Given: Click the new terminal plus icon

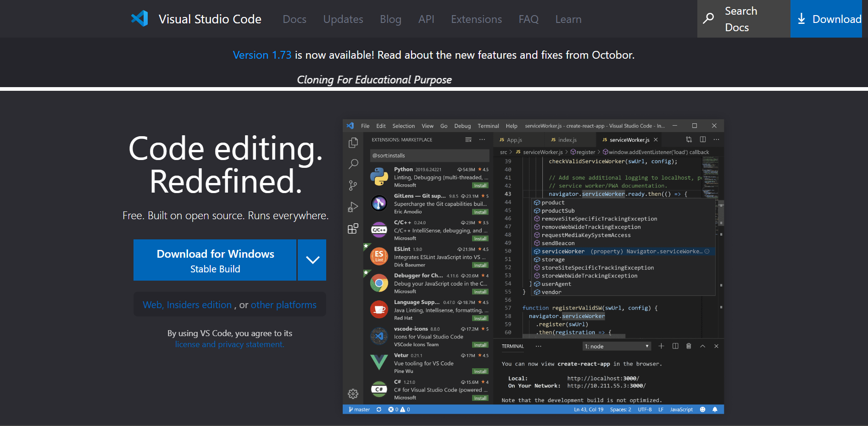Looking at the screenshot, I should pos(661,346).
